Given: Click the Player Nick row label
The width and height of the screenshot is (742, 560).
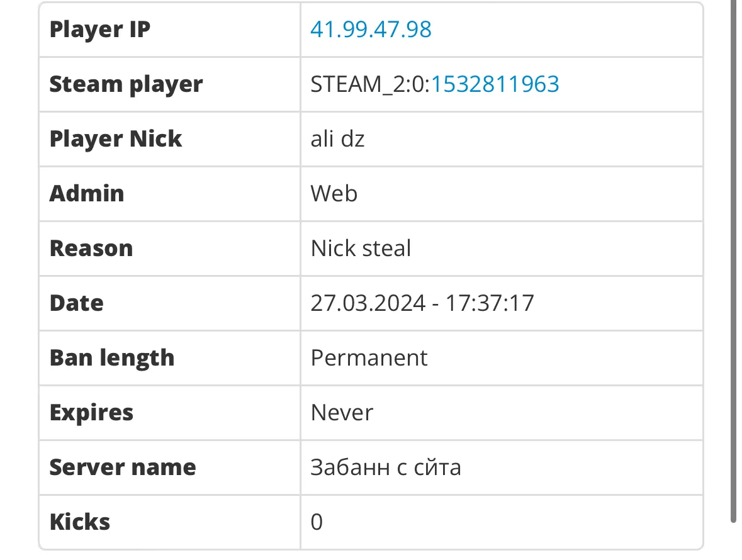Looking at the screenshot, I should click(115, 139).
